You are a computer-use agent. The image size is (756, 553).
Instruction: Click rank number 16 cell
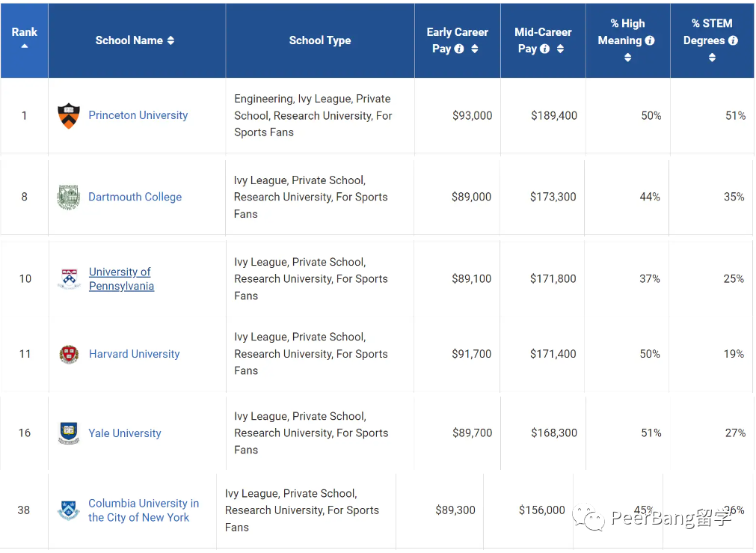[24, 433]
